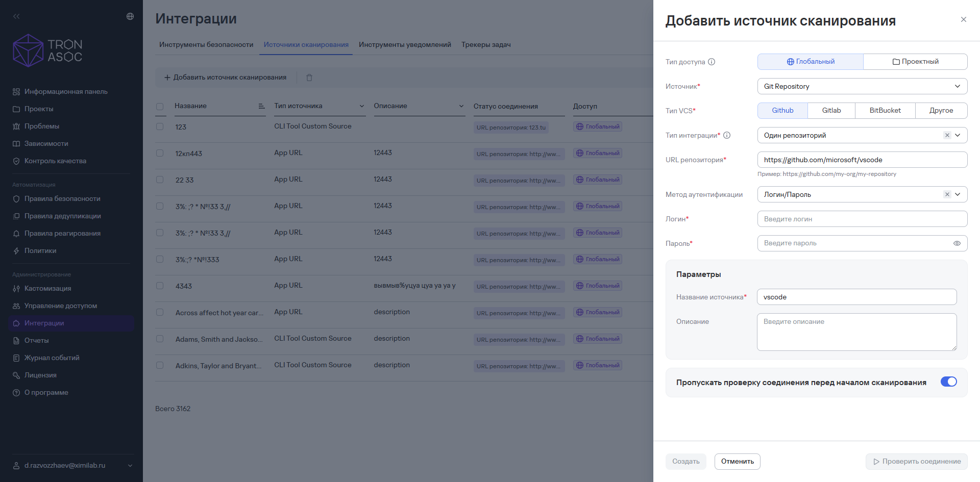The height and width of the screenshot is (482, 980).
Task: Click info icon next to Тип доступа
Action: [712, 62]
